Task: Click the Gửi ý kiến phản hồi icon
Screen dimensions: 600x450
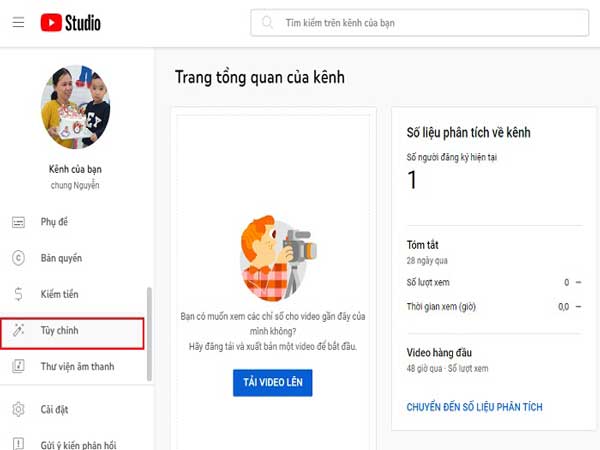Action: (18, 442)
